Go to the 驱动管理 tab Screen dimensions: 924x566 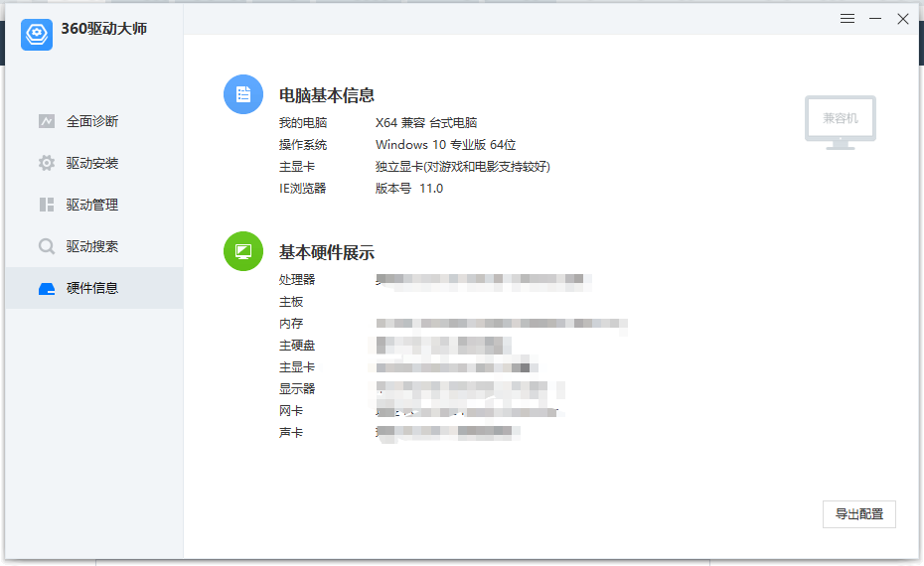pos(94,205)
